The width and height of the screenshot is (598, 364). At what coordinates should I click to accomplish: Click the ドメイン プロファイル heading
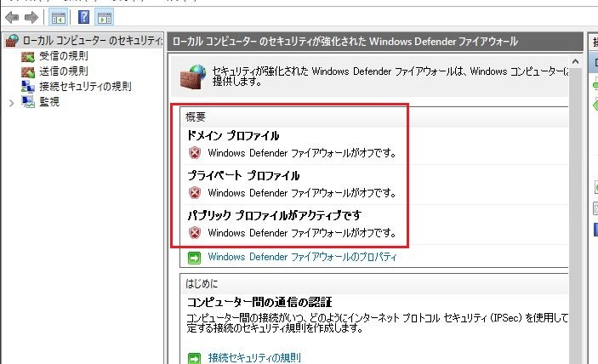pyautogui.click(x=233, y=136)
